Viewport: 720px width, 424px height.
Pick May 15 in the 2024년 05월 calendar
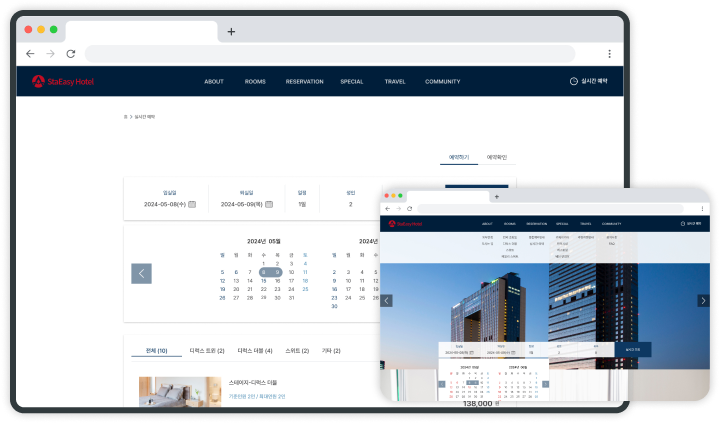click(x=264, y=281)
